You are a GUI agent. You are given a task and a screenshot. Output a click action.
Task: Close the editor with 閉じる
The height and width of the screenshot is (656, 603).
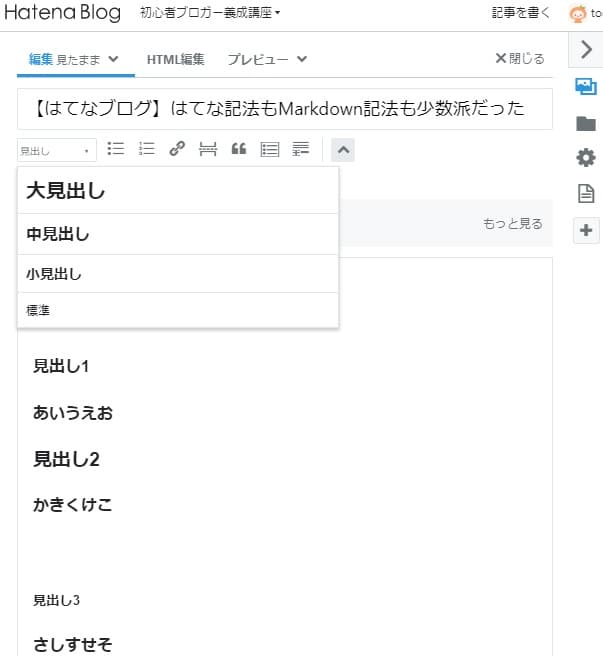click(x=520, y=59)
